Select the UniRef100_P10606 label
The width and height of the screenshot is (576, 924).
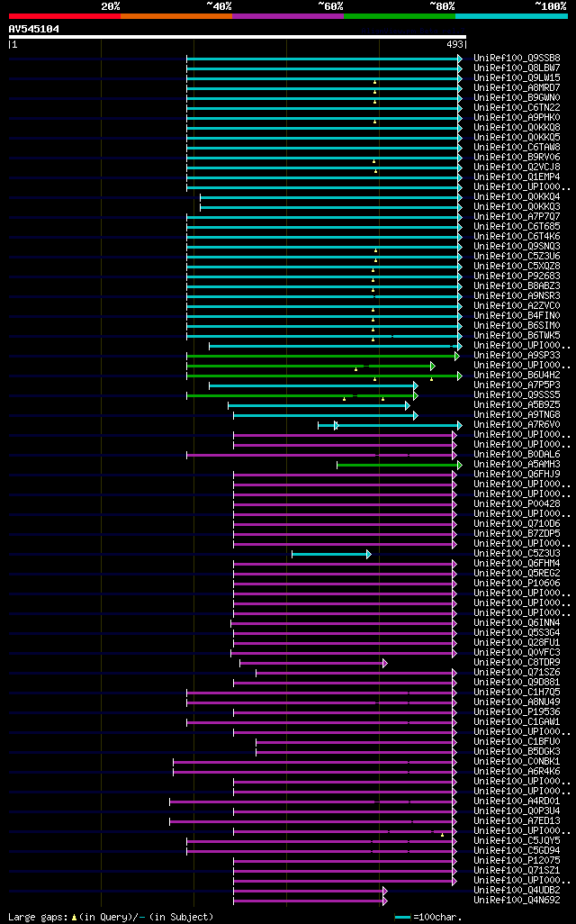(517, 583)
